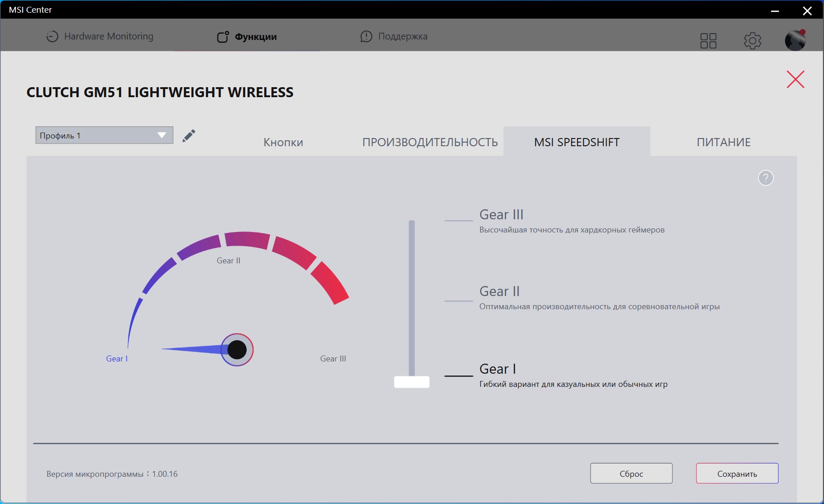Click the Hardware Monitoring gauge icon
The width and height of the screenshot is (824, 504).
[x=52, y=36]
